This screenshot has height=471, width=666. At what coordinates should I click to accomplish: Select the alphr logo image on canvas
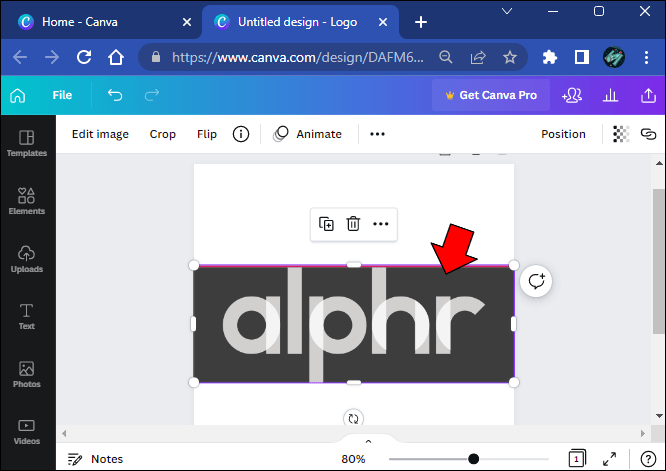354,324
